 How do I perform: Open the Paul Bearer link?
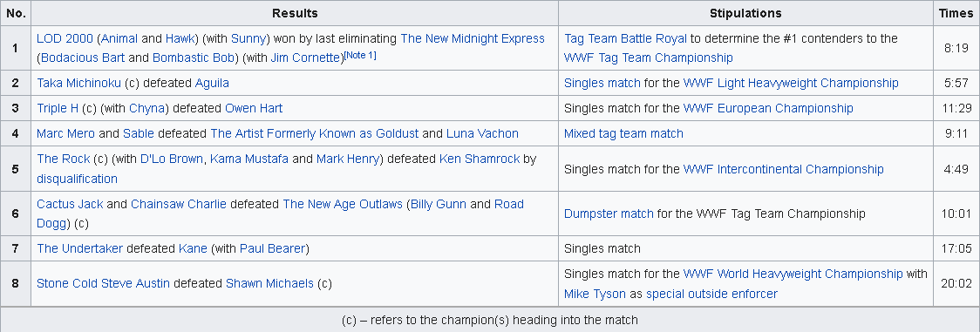pos(273,249)
